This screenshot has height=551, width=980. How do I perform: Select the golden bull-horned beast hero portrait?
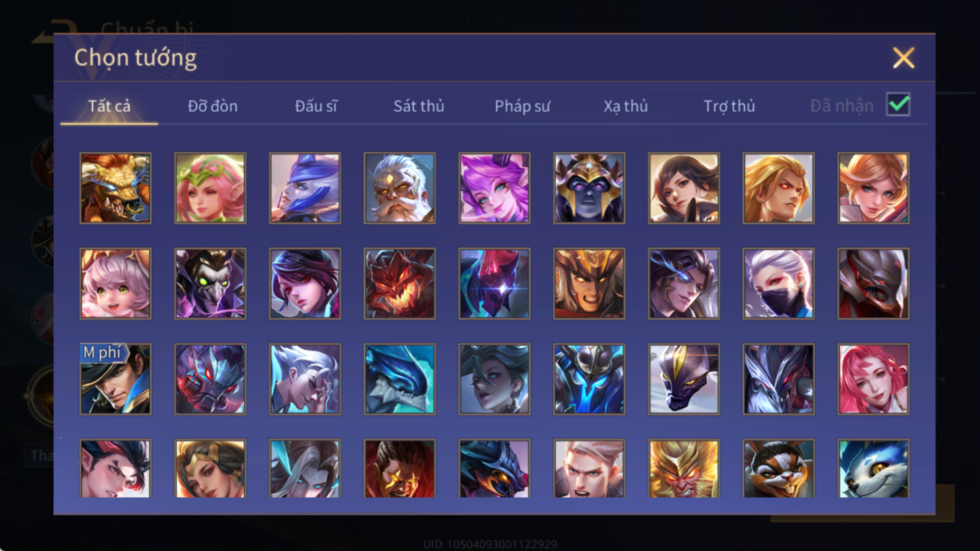115,188
